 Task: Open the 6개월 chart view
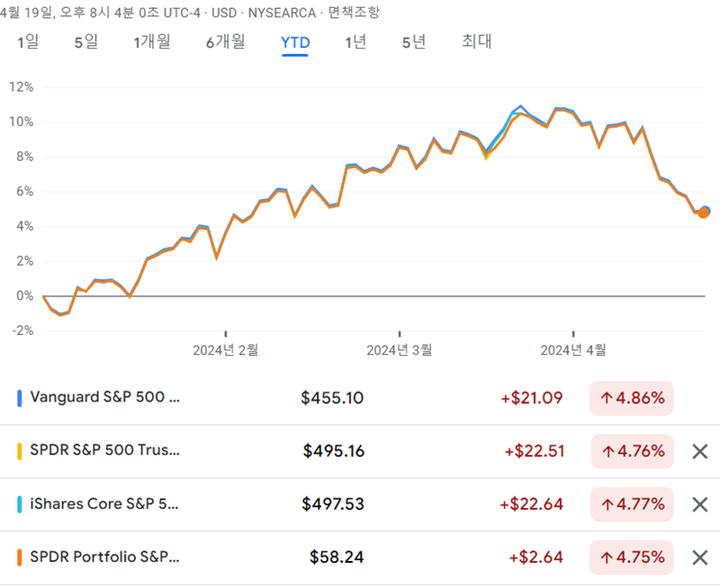coord(226,41)
